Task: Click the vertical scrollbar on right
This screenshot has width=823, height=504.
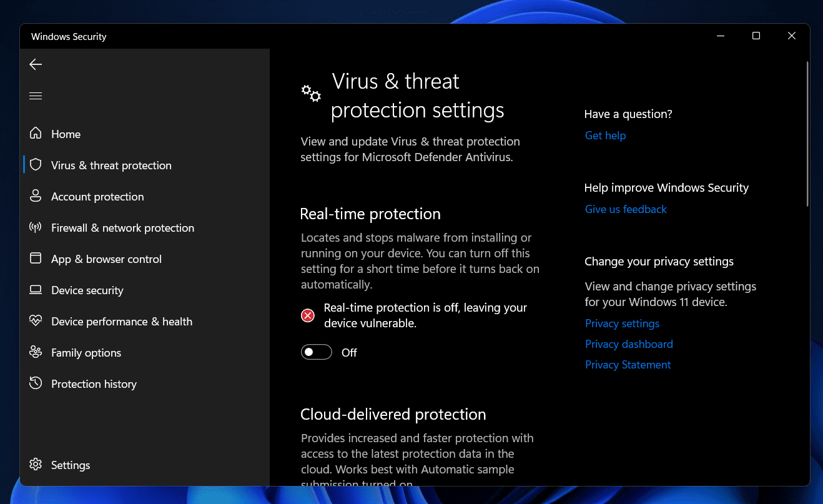Action: [808, 134]
